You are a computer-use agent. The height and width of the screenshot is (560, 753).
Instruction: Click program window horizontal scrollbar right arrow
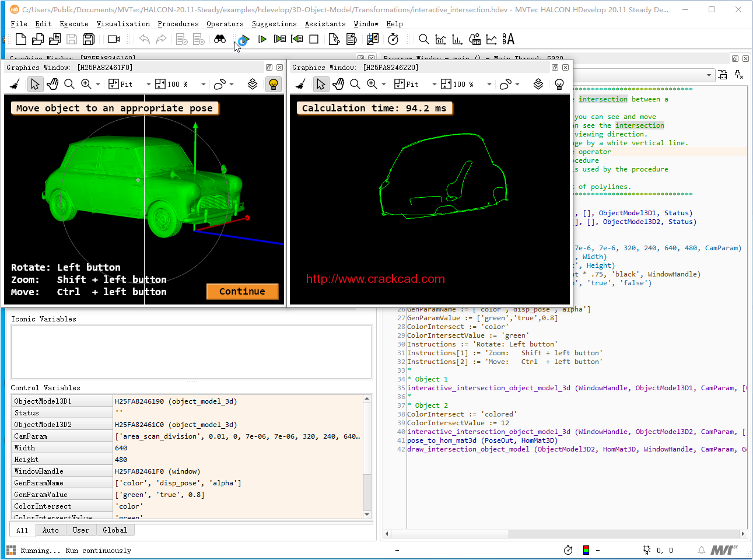pos(743,534)
